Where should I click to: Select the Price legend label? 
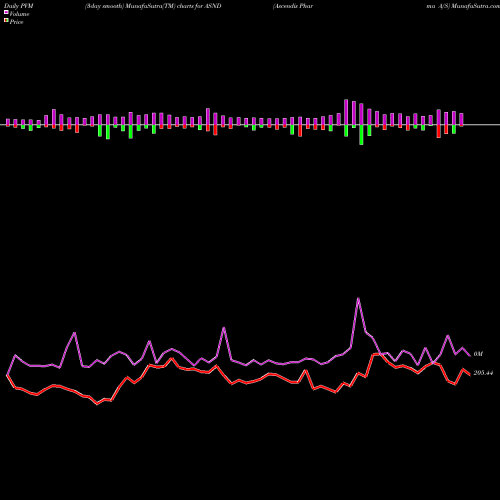tap(16, 22)
